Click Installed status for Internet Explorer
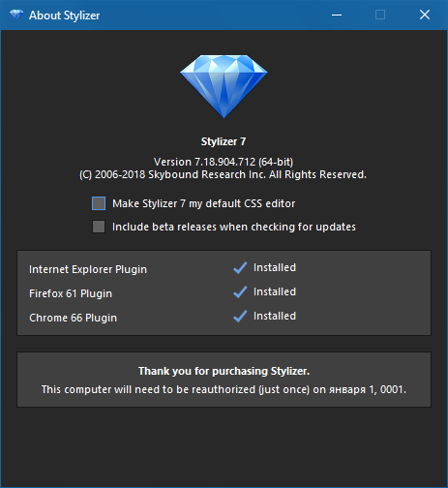This screenshot has width=448, height=488. pyautogui.click(x=275, y=267)
